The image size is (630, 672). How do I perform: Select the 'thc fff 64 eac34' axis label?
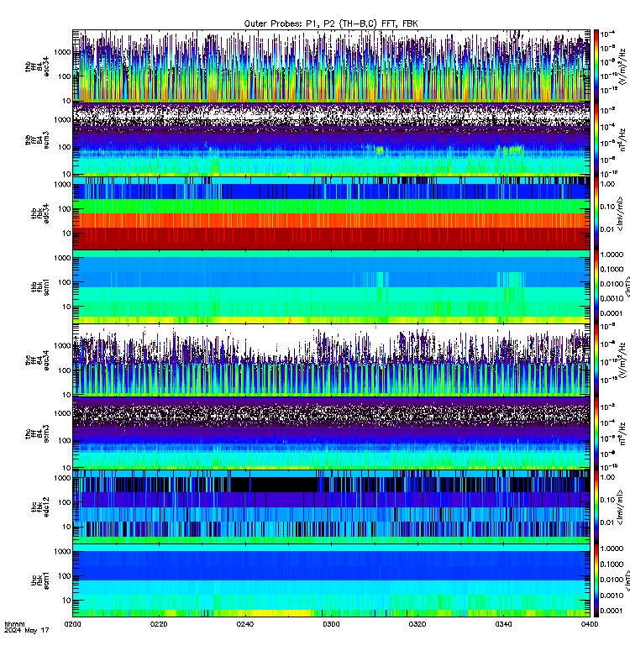pyautogui.click(x=37, y=360)
